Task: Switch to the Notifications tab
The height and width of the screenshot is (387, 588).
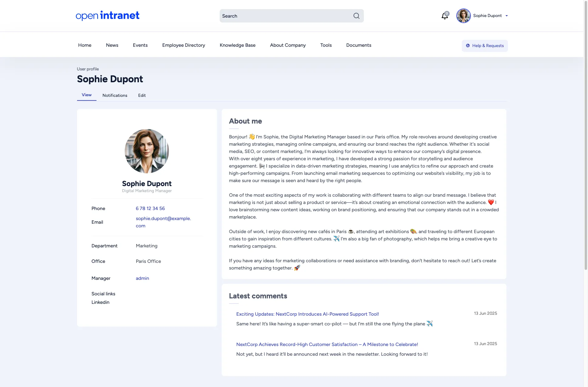Action: (115, 95)
